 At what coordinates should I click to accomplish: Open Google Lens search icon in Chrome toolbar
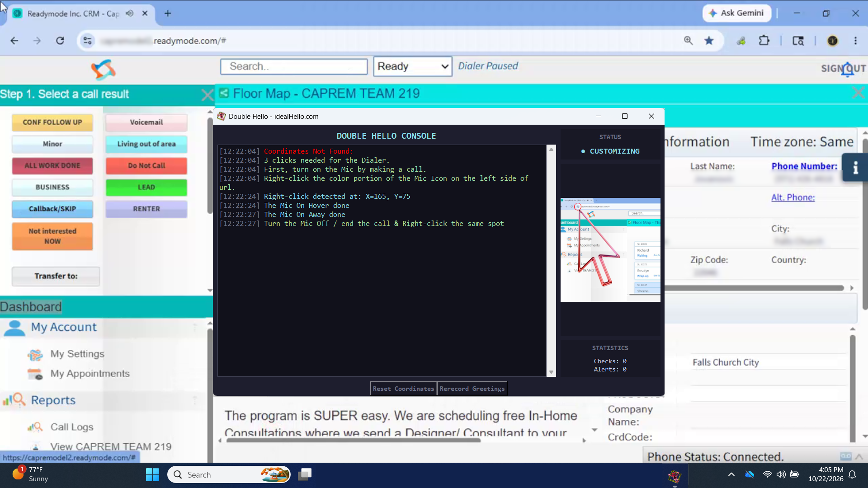click(x=798, y=41)
